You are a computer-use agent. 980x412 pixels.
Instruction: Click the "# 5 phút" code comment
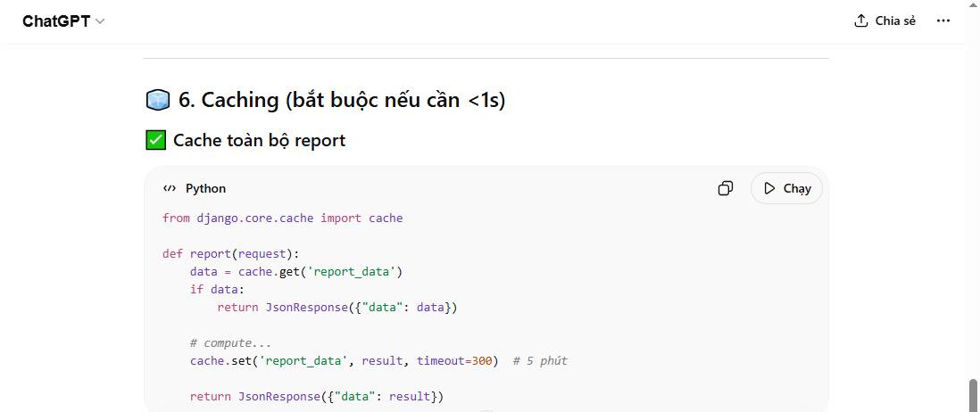click(x=541, y=360)
